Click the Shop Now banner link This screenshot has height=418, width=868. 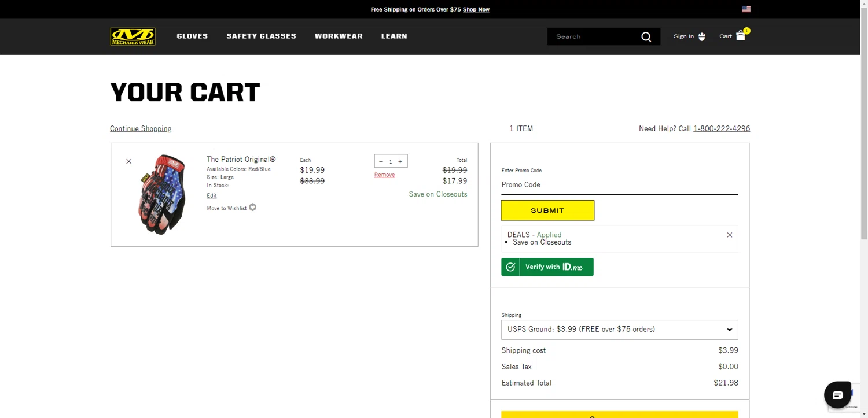(x=476, y=9)
